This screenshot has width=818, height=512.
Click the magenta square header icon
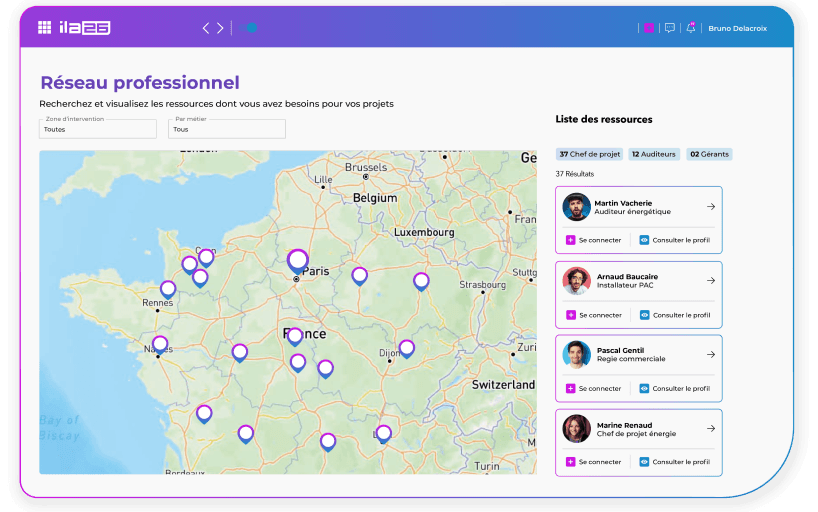pos(649,28)
